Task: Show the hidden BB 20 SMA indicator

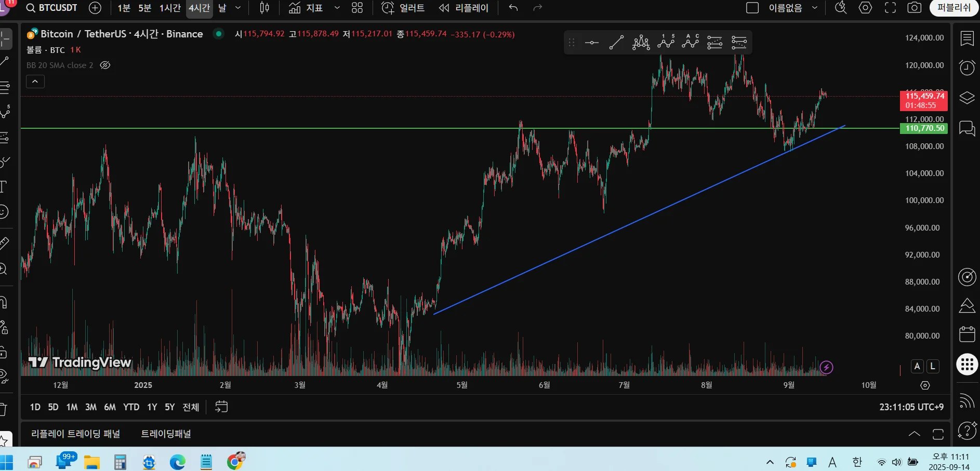Action: pyautogui.click(x=105, y=65)
